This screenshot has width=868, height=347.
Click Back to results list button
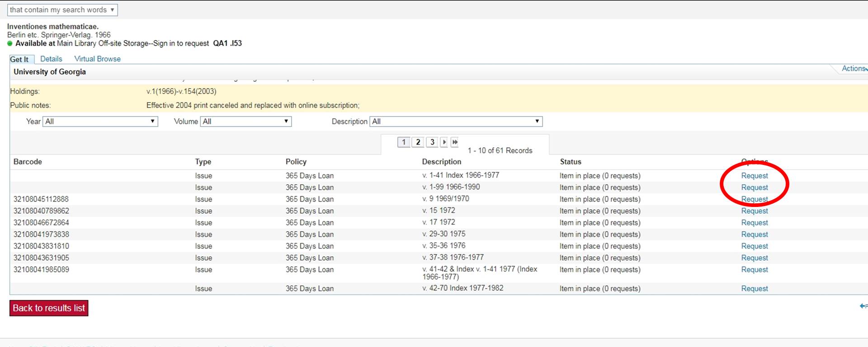pos(49,308)
